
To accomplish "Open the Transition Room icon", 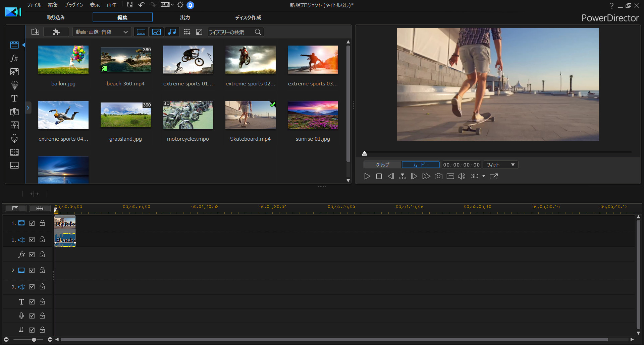I will 14,112.
